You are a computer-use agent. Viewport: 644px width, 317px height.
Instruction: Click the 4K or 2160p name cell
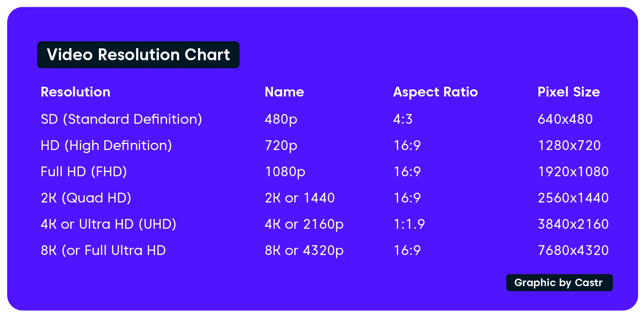click(x=304, y=225)
